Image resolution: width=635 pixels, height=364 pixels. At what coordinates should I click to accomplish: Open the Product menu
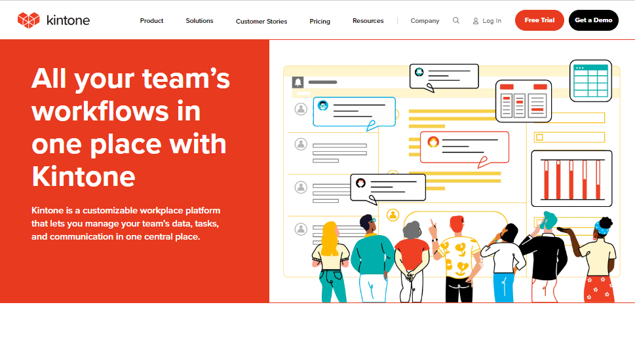[x=151, y=21]
